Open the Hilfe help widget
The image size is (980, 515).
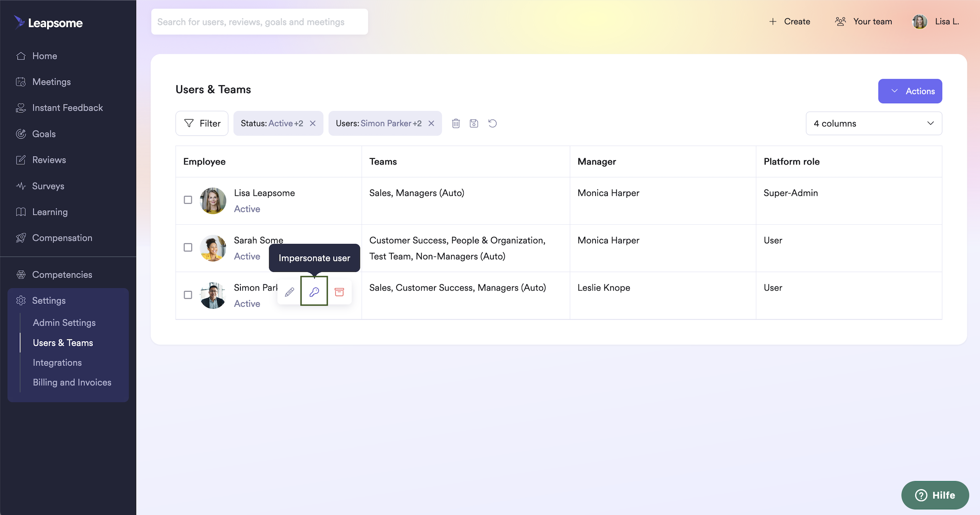click(x=935, y=495)
